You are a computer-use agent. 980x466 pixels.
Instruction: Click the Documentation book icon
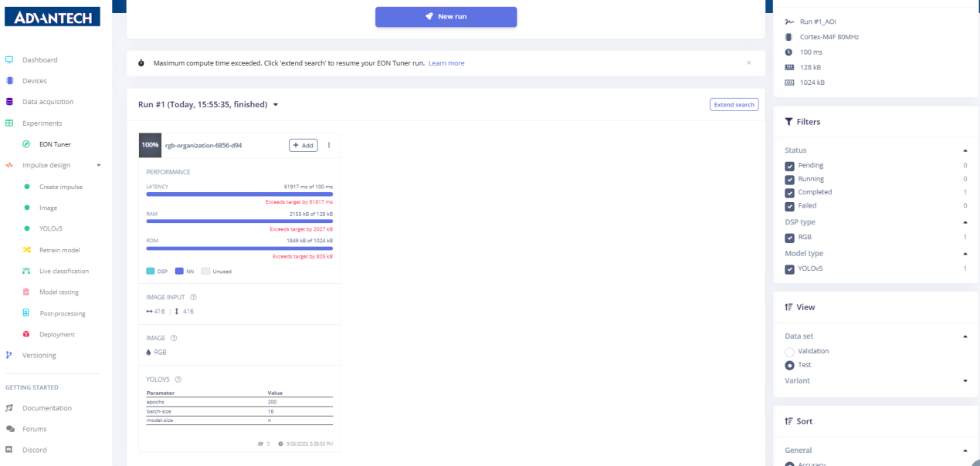tap(10, 408)
